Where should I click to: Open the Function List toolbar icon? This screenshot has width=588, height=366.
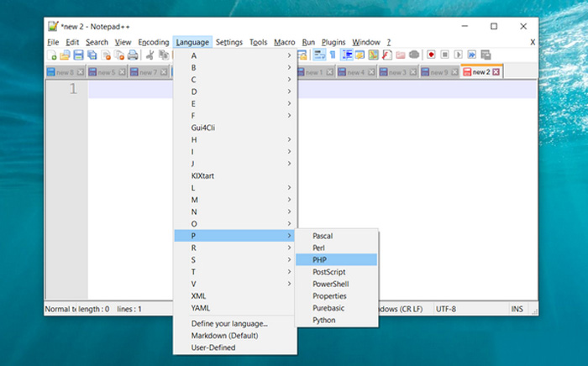386,55
